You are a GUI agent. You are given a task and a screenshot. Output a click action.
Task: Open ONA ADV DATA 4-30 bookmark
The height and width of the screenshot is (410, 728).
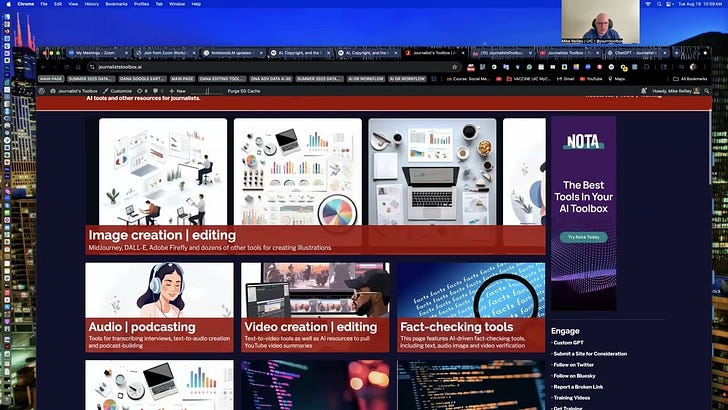click(x=271, y=79)
